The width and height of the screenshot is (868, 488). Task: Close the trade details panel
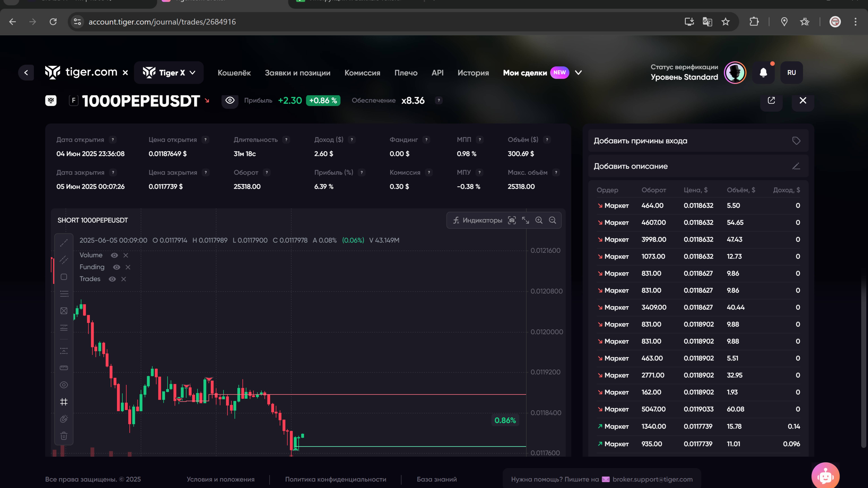803,101
